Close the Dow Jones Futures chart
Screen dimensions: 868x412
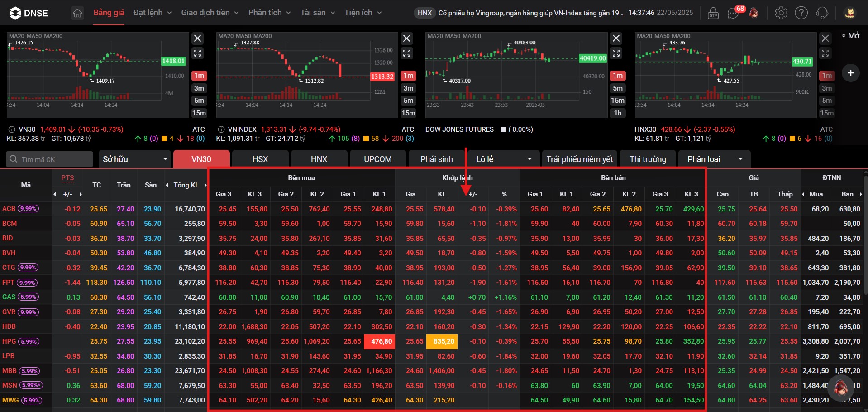tap(616, 38)
